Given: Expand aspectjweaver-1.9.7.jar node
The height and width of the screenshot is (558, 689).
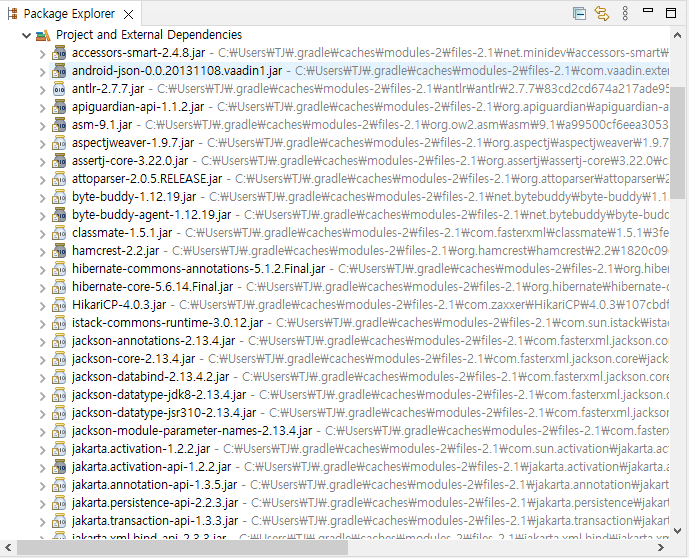Looking at the screenshot, I should point(43,144).
